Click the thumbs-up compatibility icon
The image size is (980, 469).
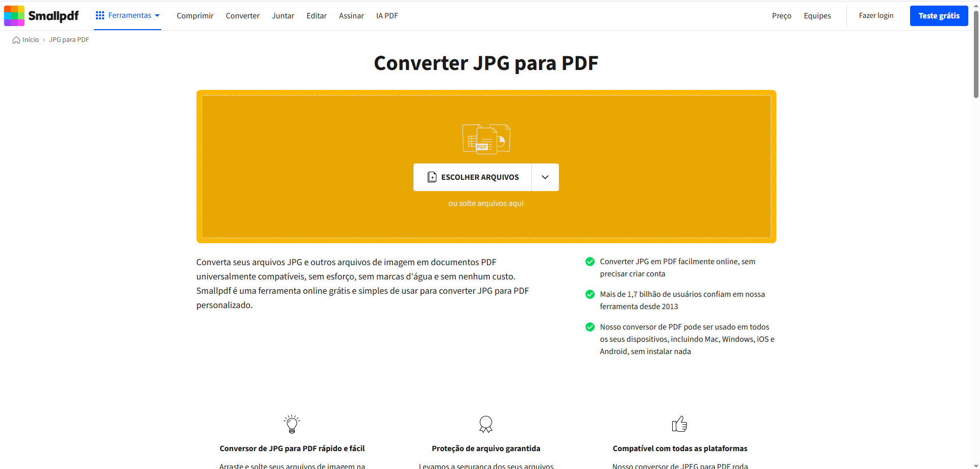[x=679, y=424]
